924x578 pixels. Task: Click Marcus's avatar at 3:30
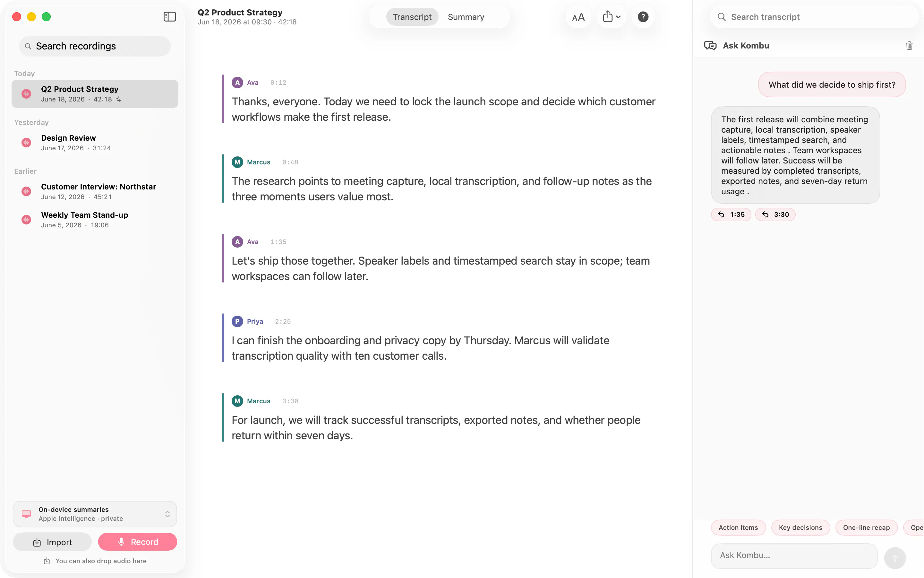(237, 401)
